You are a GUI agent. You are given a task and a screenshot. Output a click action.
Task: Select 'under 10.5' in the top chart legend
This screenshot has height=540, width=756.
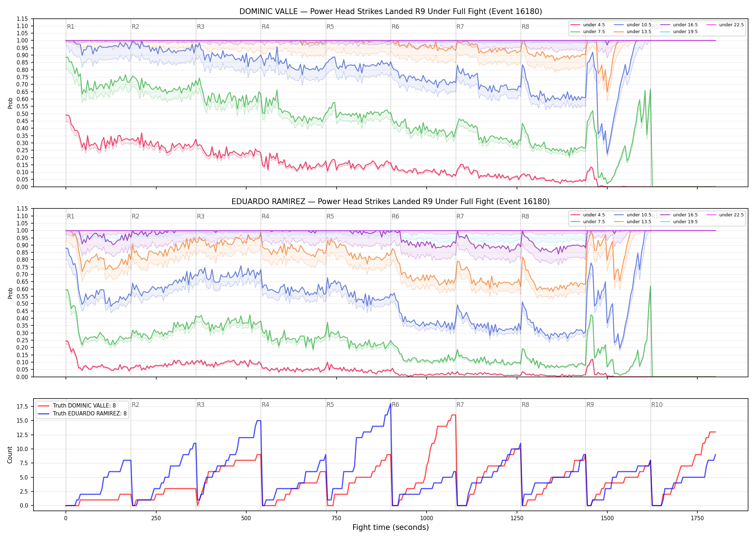(639, 25)
